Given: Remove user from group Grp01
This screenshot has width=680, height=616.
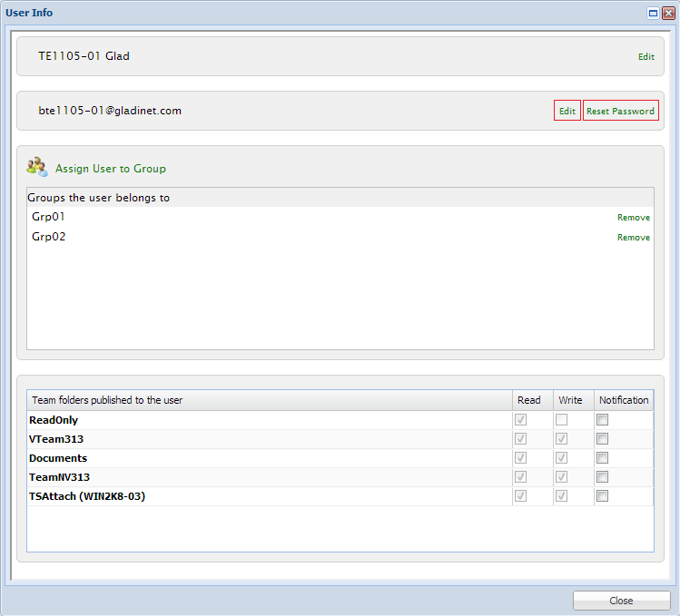Looking at the screenshot, I should [633, 218].
